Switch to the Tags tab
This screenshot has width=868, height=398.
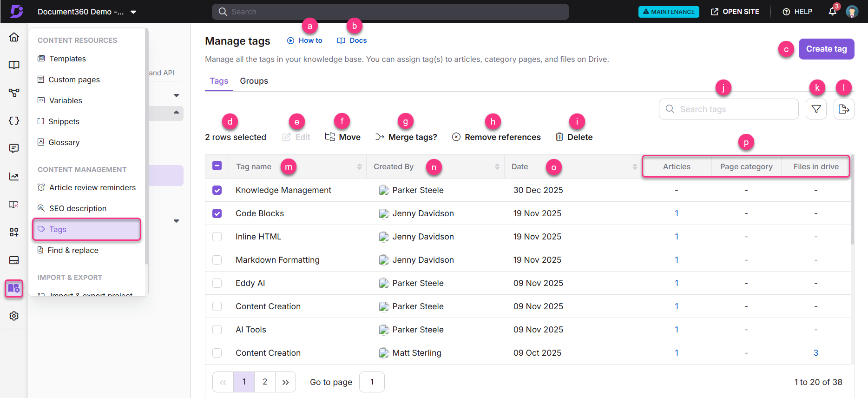coord(219,81)
